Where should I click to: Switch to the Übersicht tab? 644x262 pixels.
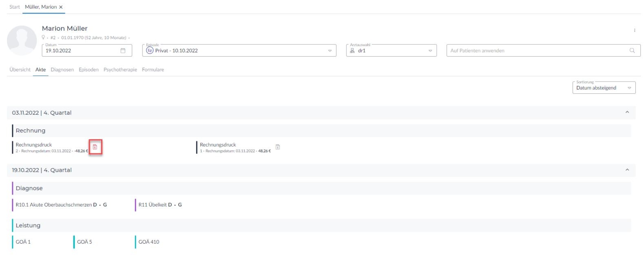20,70
